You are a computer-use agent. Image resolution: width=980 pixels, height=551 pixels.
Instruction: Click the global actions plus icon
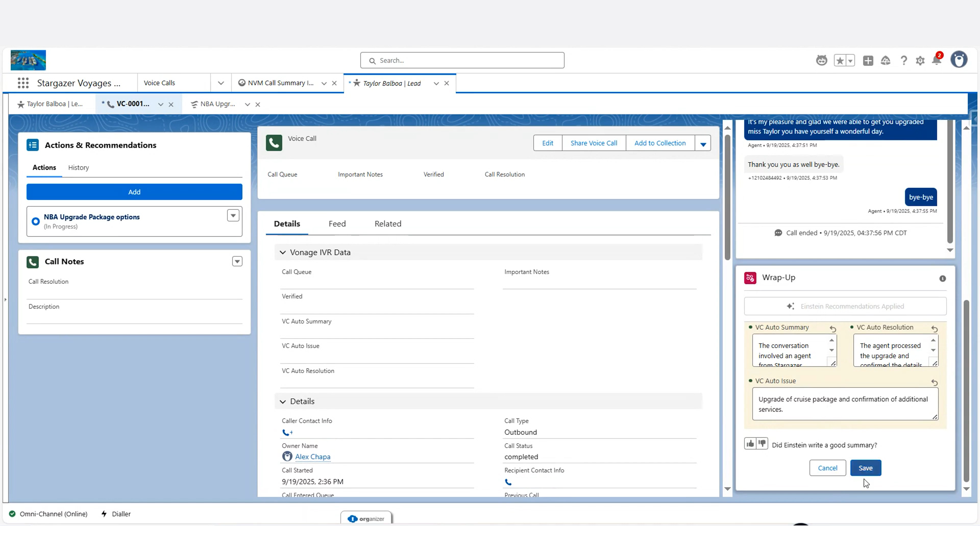pos(868,61)
